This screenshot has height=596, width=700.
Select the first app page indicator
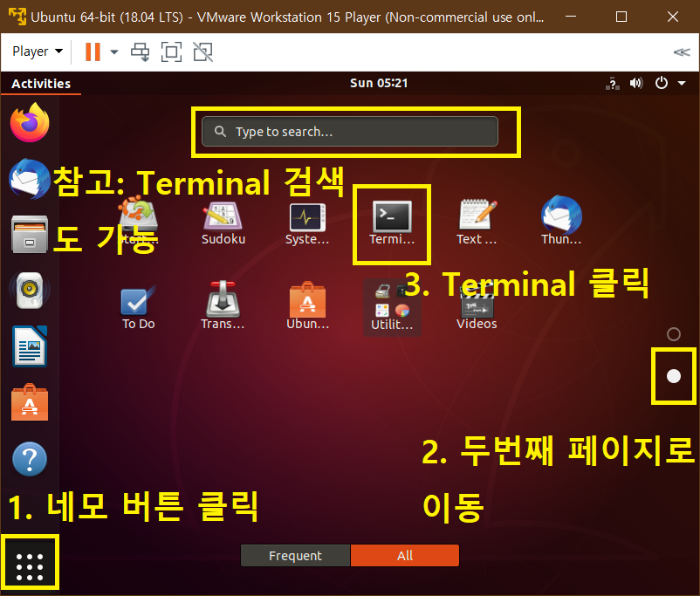(x=673, y=334)
